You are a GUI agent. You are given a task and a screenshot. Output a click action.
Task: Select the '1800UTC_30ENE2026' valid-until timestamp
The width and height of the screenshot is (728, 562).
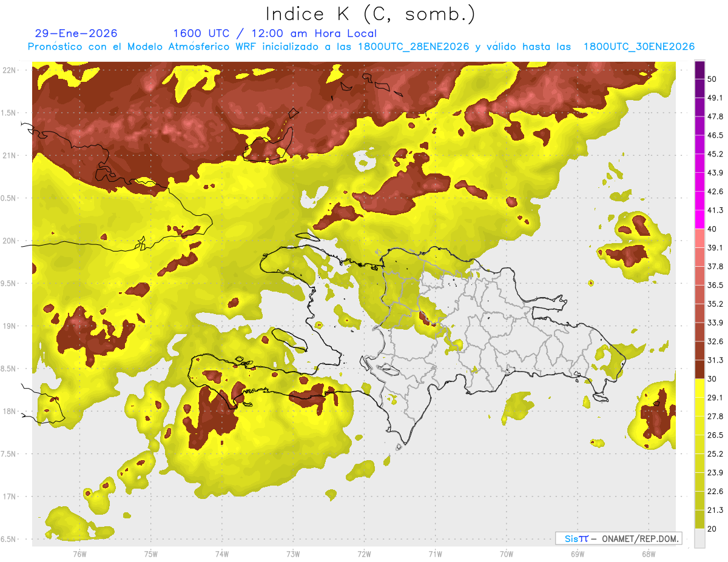coord(639,47)
